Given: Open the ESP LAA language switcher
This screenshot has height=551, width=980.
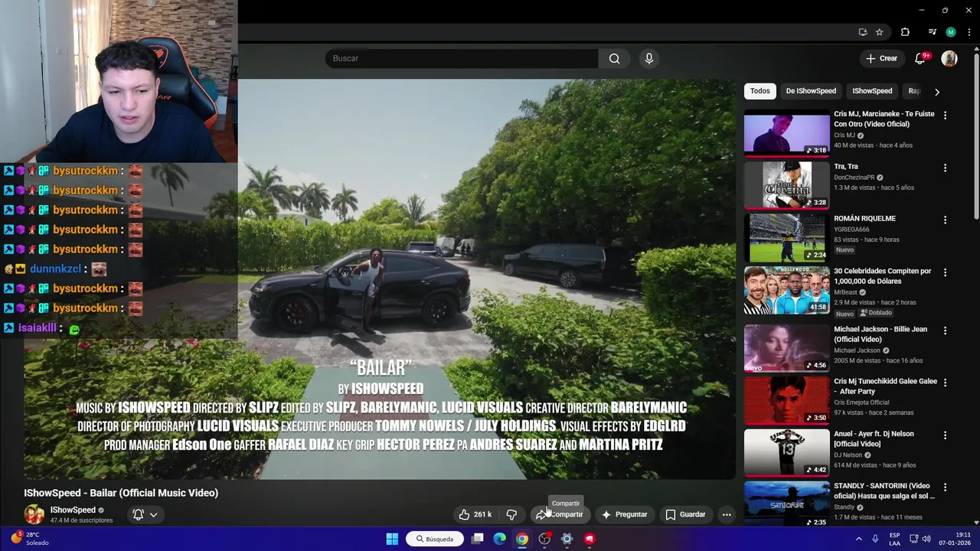Looking at the screenshot, I should pyautogui.click(x=895, y=539).
